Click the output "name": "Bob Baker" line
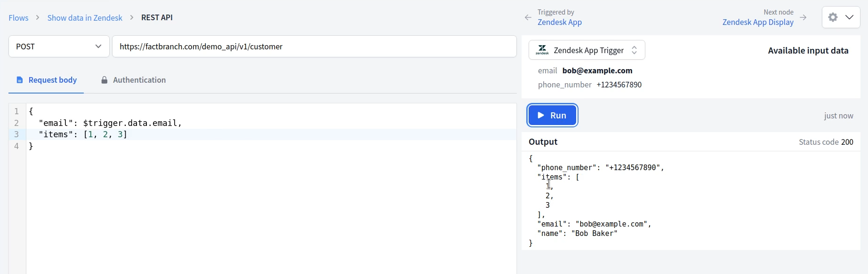Screen dimensions: 868x274 point(577,234)
